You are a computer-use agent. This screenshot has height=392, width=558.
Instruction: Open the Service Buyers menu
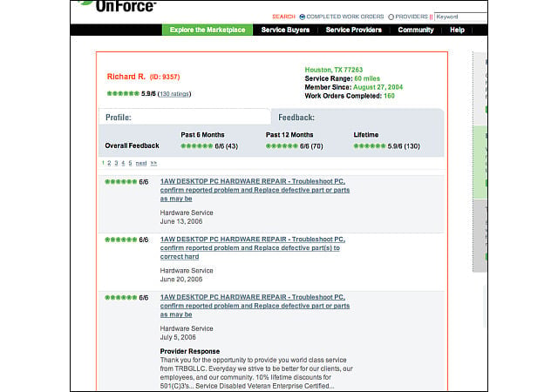[285, 30]
